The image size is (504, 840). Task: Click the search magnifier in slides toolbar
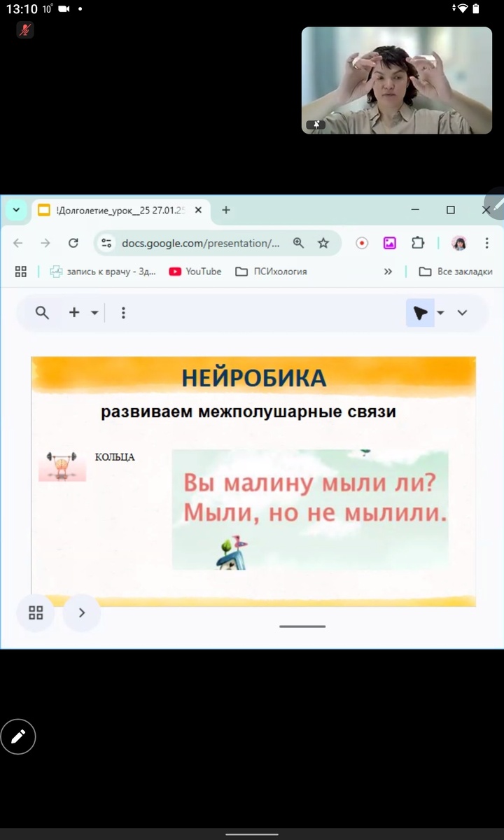tap(42, 313)
